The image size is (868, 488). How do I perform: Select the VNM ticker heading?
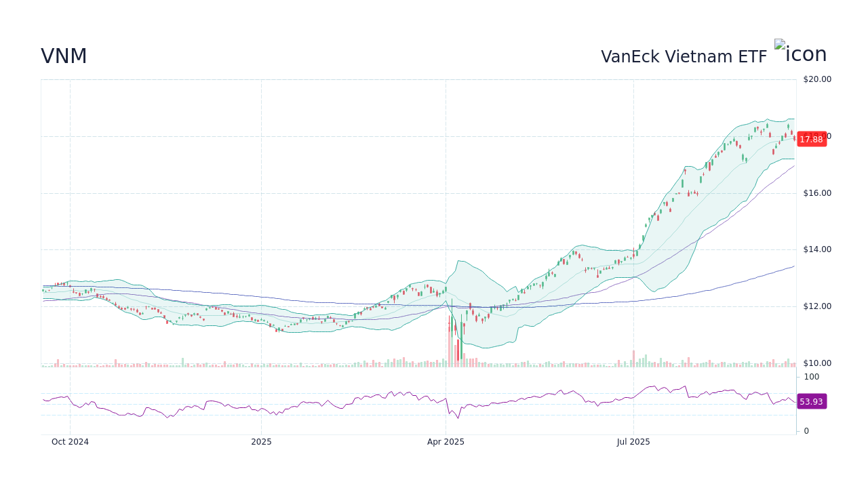click(64, 56)
